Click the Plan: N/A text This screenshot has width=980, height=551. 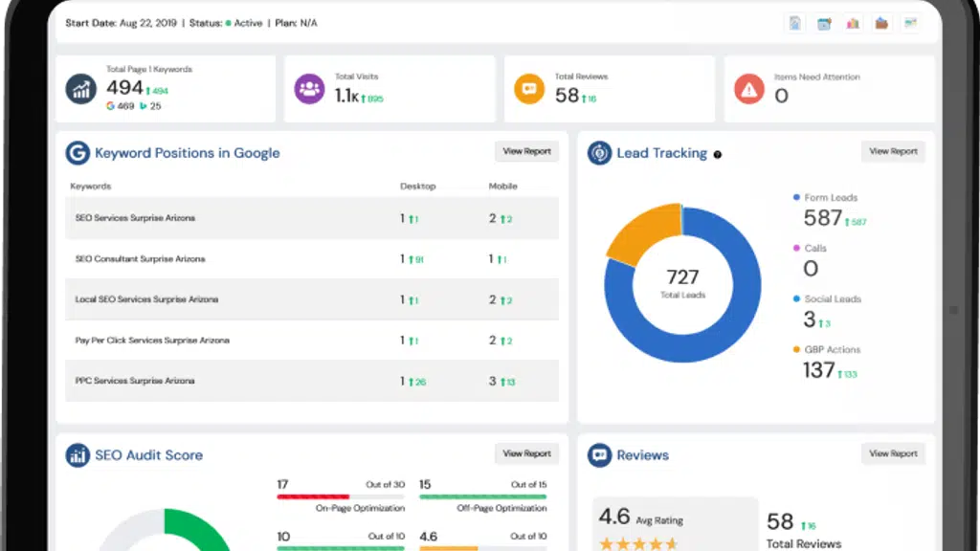[297, 23]
